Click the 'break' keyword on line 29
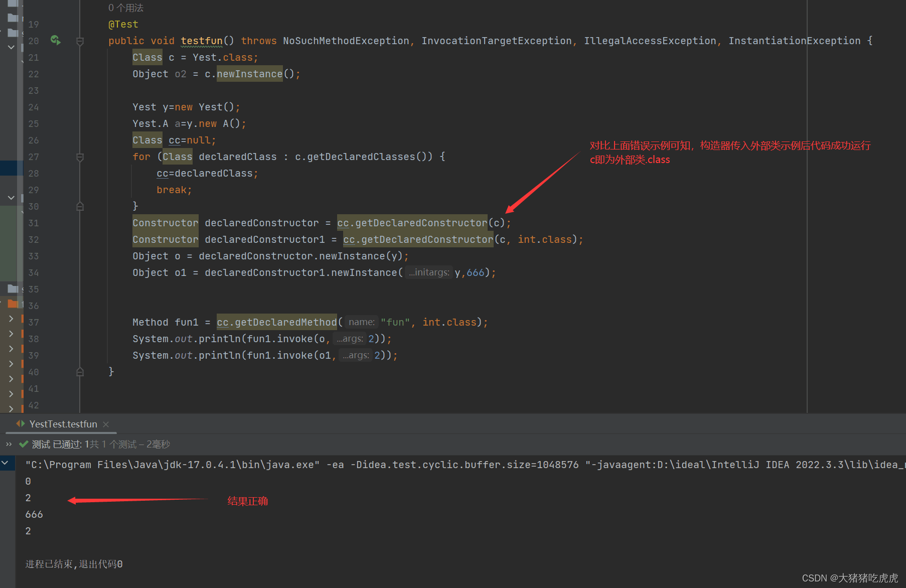The width and height of the screenshot is (906, 588). (172, 190)
